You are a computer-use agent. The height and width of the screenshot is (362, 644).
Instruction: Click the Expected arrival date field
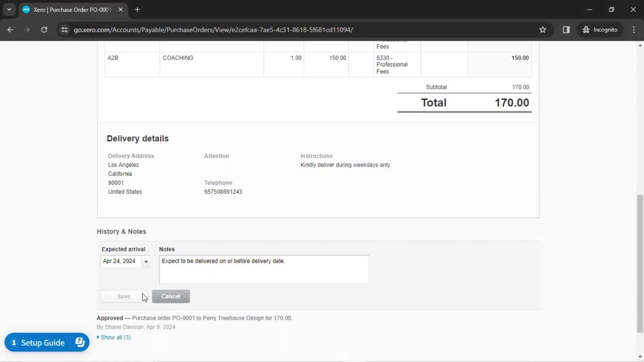[x=121, y=261]
